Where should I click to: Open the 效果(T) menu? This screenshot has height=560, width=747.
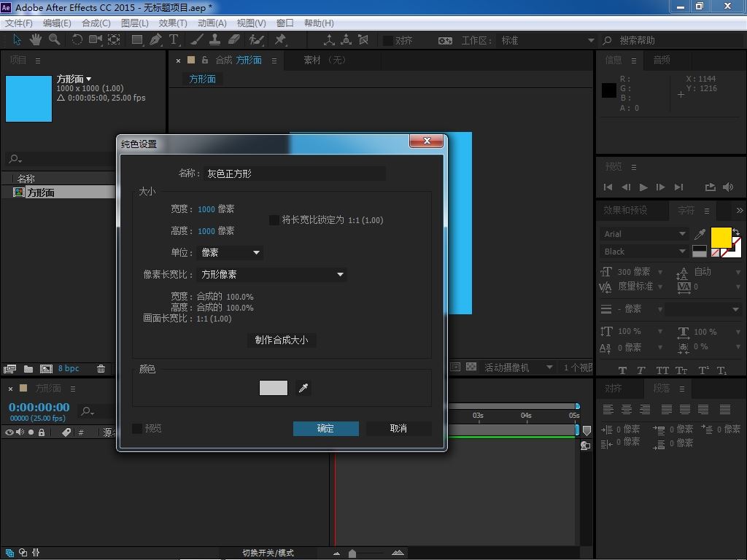(x=173, y=23)
